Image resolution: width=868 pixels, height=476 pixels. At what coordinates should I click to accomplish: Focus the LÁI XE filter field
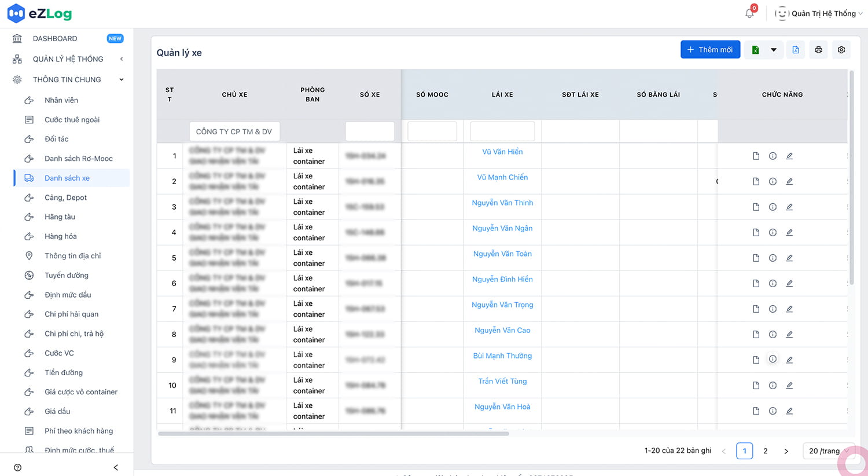(x=502, y=131)
